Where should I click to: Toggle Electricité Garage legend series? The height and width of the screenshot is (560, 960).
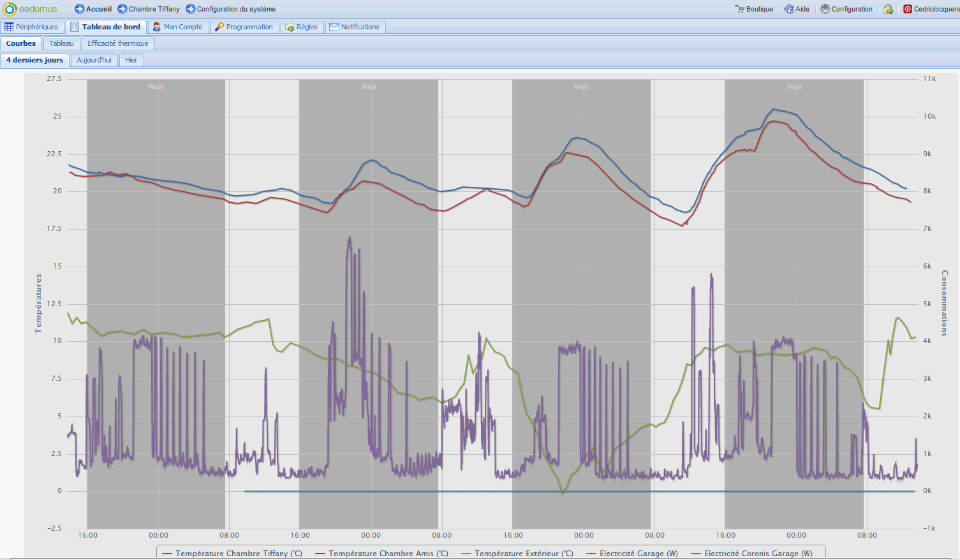[632, 554]
